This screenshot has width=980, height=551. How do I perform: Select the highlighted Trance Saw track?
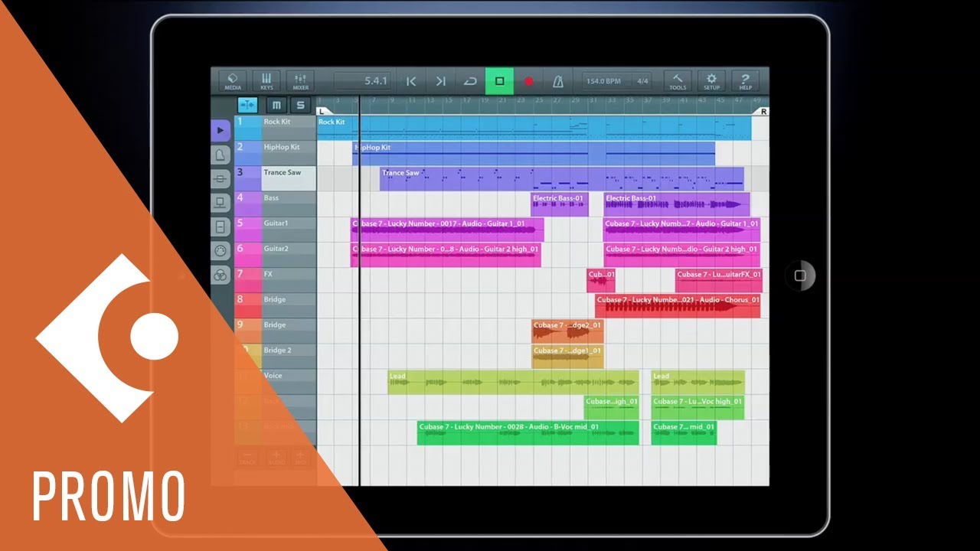pos(289,178)
